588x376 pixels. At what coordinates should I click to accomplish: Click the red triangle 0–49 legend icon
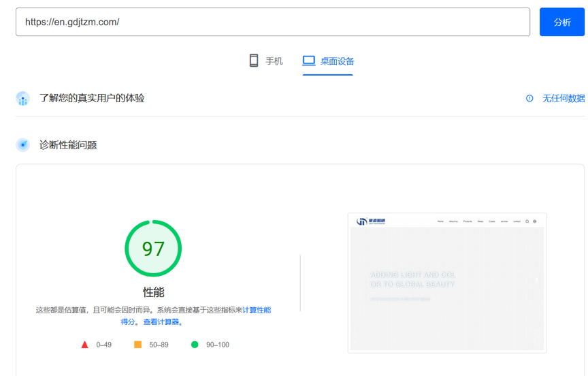(84, 345)
